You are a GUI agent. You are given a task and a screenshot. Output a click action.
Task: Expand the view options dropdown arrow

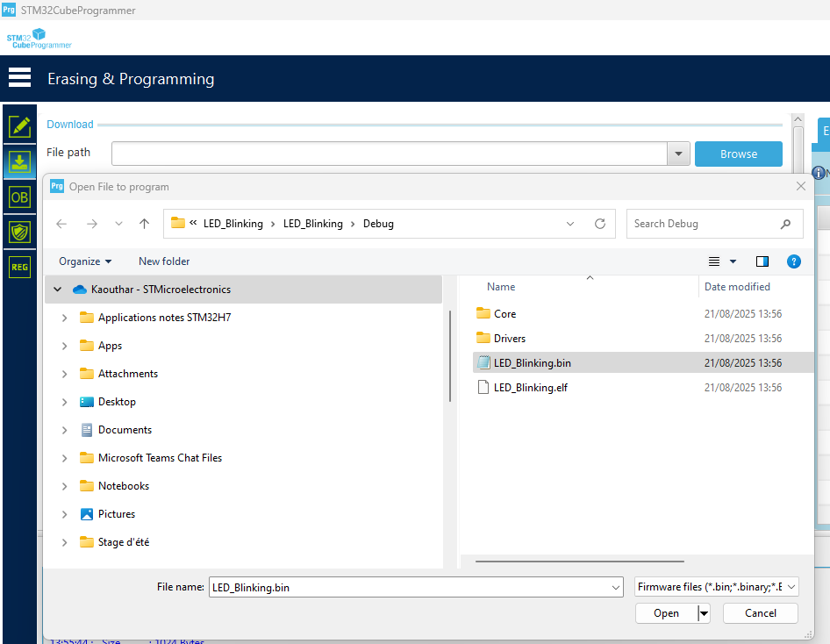click(x=733, y=261)
